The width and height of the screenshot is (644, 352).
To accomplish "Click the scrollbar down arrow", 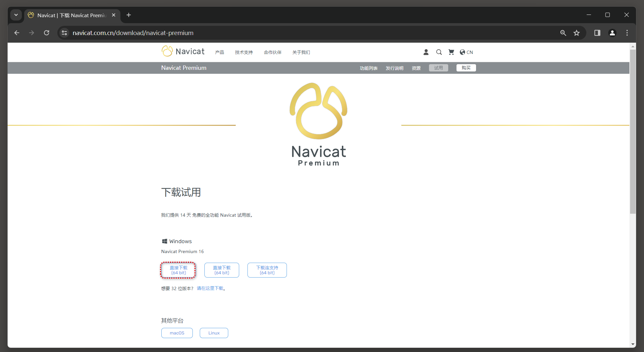I will coord(633,344).
